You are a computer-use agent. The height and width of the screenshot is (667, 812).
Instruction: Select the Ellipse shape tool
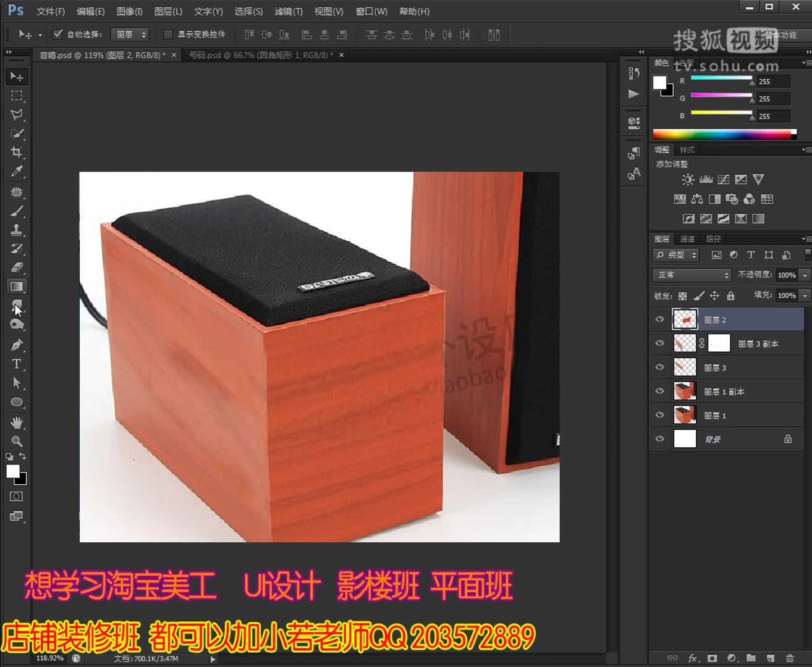(17, 402)
